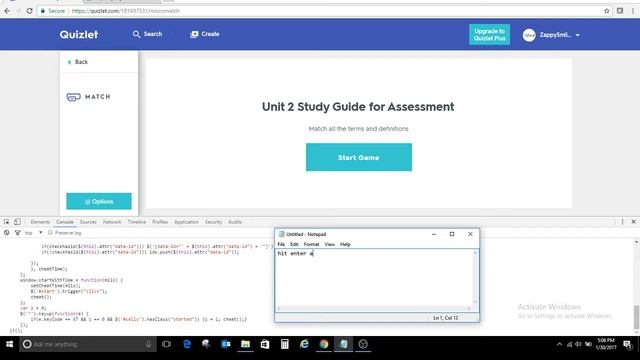Go Back using the sidebar link

click(x=78, y=62)
